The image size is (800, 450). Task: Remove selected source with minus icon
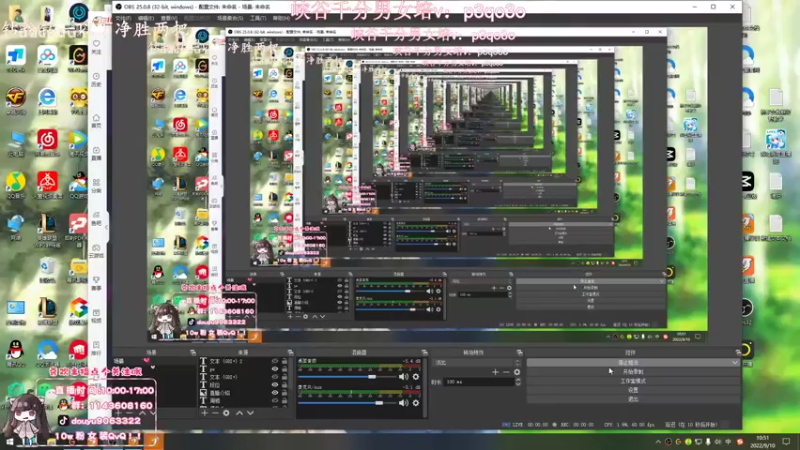click(x=215, y=413)
